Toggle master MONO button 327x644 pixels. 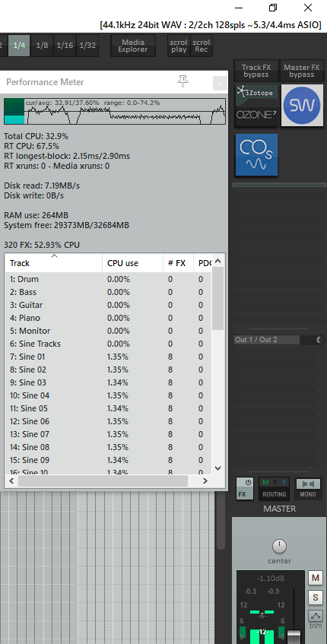tap(308, 488)
